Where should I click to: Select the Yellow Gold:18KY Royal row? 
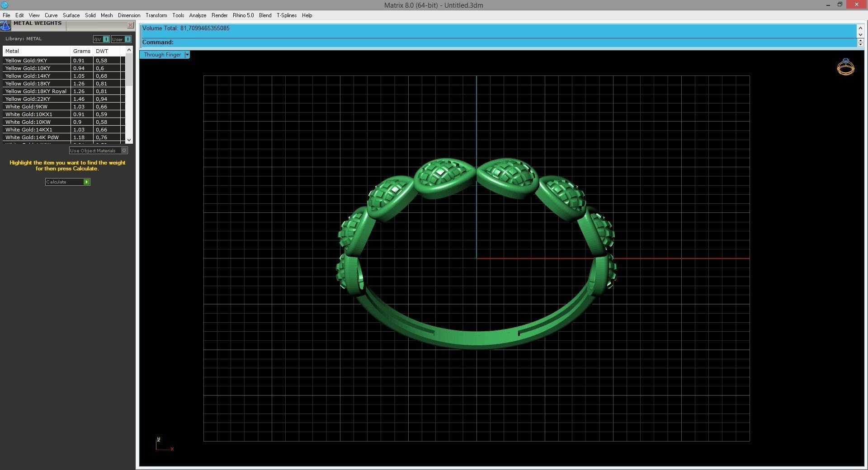click(63, 91)
